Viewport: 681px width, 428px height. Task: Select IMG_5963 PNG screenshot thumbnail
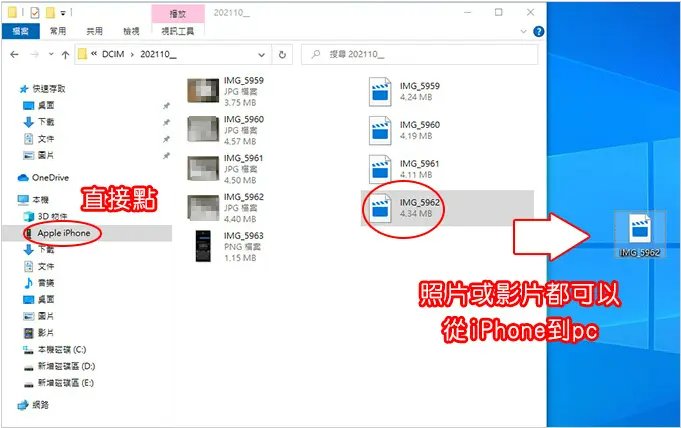203,246
